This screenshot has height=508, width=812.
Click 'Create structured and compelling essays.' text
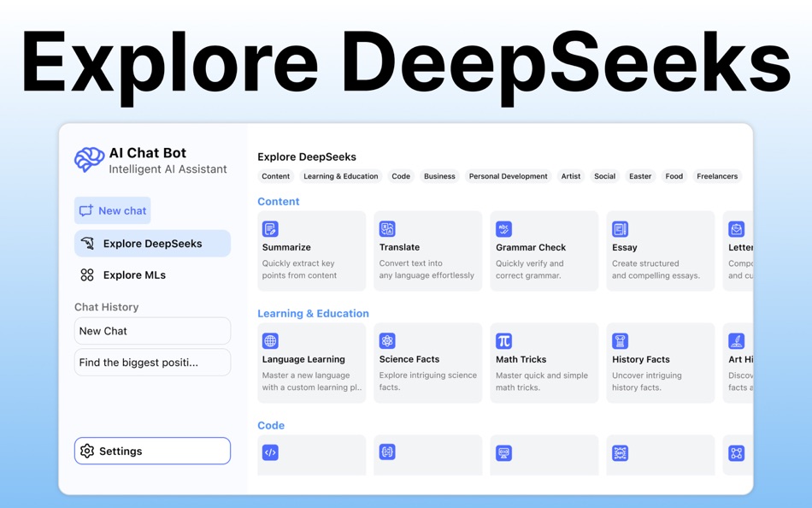656,269
